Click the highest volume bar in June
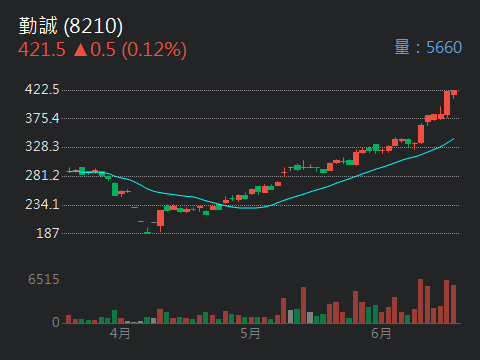The width and height of the screenshot is (480, 360). [x=420, y=301]
